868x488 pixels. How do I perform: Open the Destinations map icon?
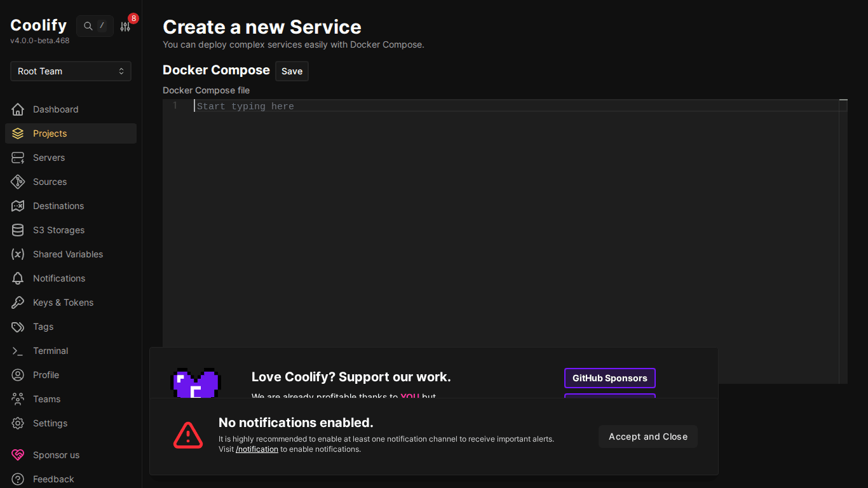click(x=18, y=206)
